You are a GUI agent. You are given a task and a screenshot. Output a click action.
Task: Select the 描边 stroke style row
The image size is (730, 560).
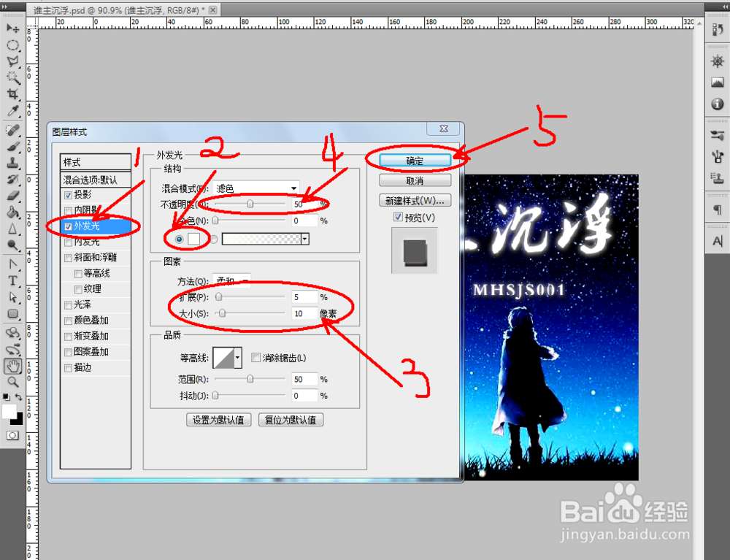pos(96,368)
